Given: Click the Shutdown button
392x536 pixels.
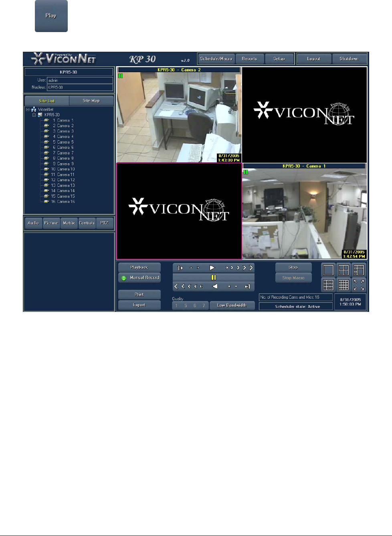Looking at the screenshot, I should (349, 59).
